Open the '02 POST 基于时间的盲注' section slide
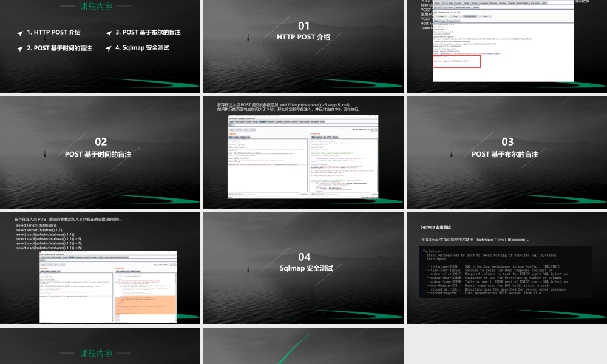 [x=100, y=148]
